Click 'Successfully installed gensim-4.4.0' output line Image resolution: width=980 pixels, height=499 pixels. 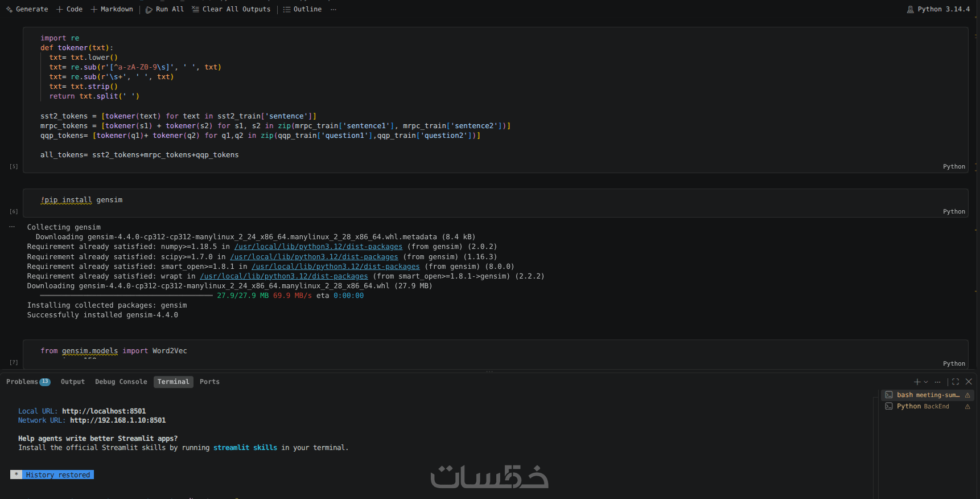click(102, 315)
